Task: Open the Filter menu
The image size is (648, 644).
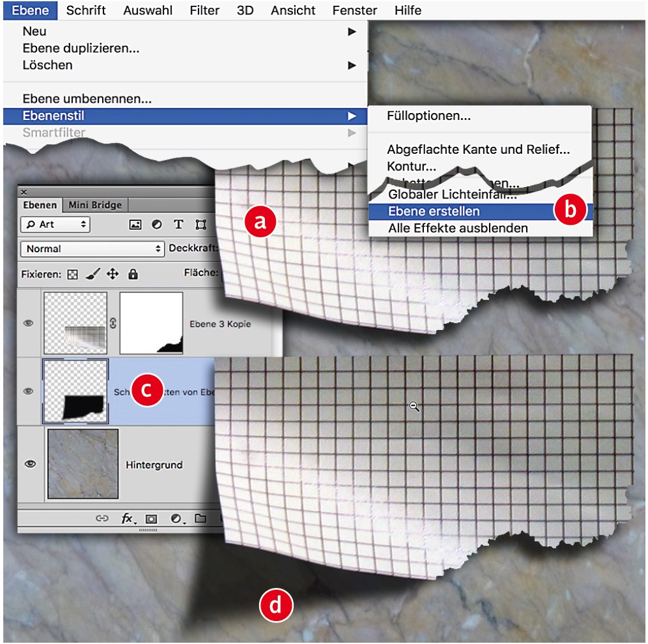Action: tap(204, 10)
